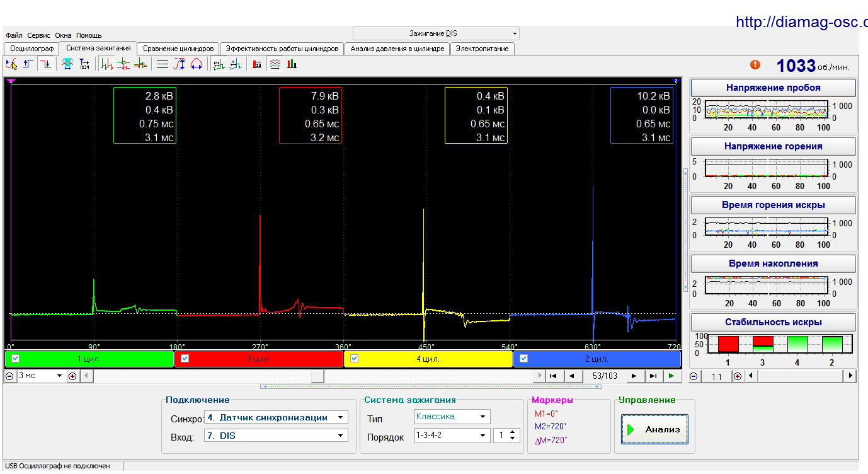Open the 3 мс timebase dropdown

[41, 376]
